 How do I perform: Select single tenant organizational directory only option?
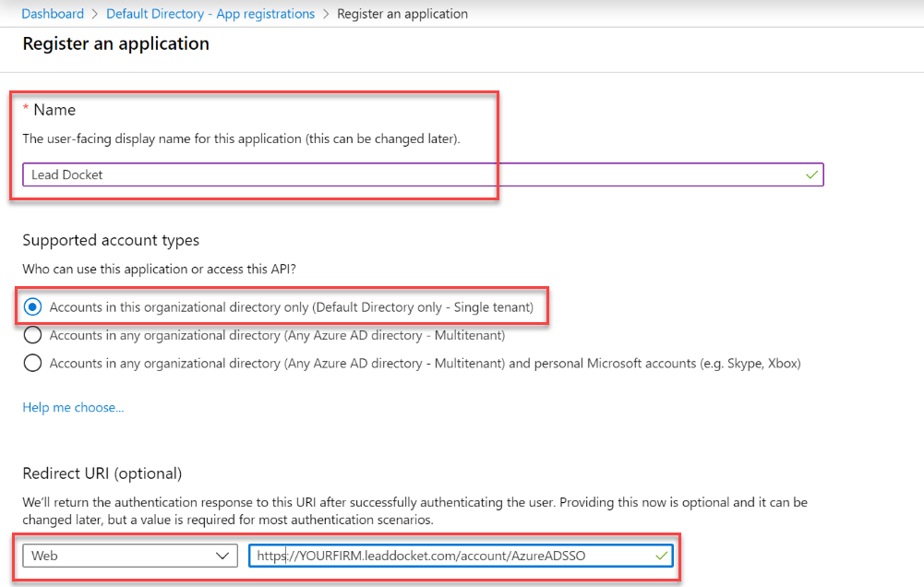tap(32, 305)
